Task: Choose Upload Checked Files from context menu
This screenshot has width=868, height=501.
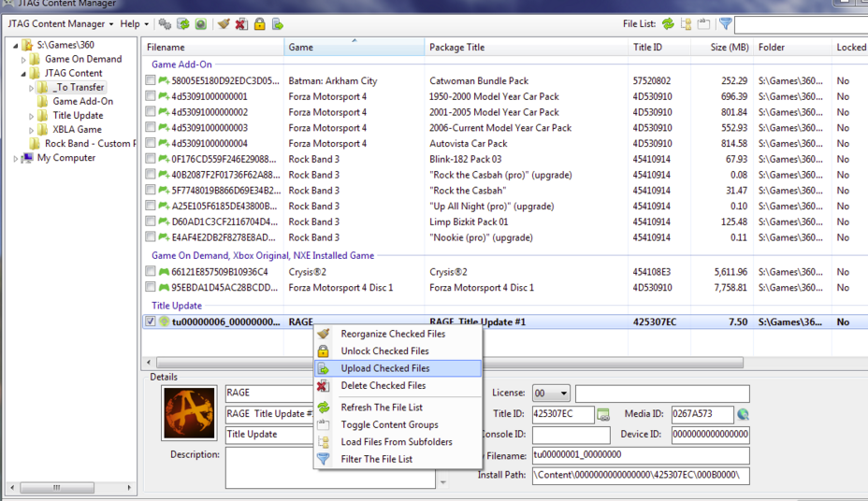Action: 384,368
